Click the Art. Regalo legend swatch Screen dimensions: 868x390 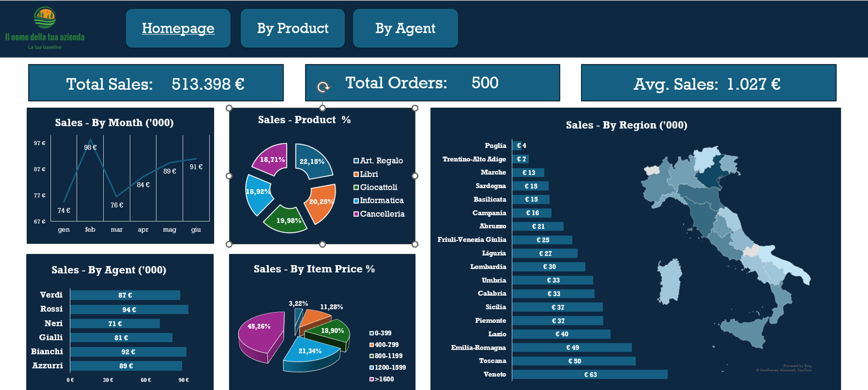pos(356,161)
